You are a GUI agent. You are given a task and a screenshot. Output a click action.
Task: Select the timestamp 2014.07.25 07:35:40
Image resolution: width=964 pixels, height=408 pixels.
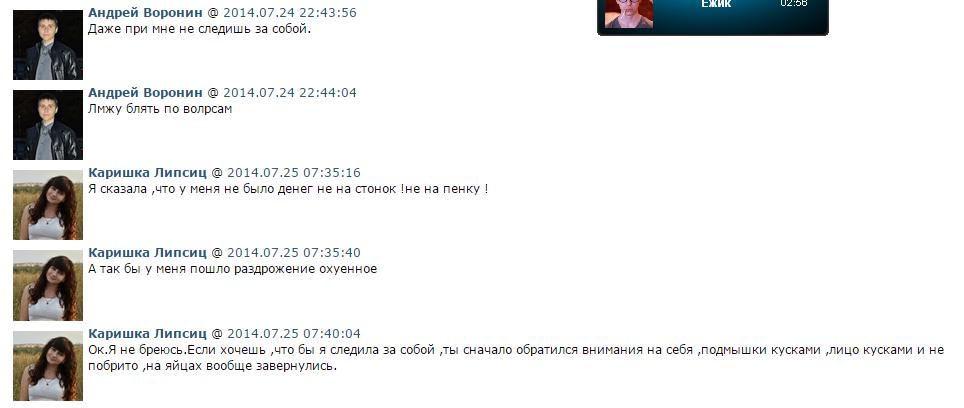coord(294,253)
